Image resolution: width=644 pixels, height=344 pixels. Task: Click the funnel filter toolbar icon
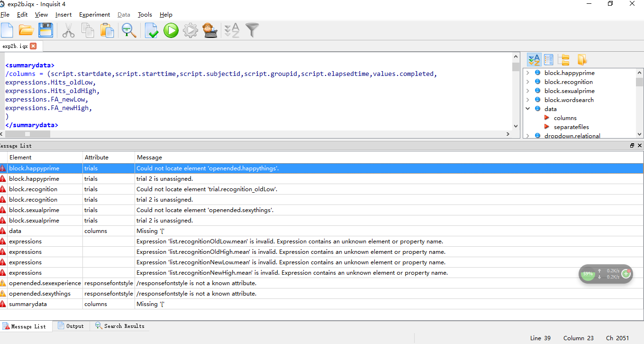(x=253, y=30)
